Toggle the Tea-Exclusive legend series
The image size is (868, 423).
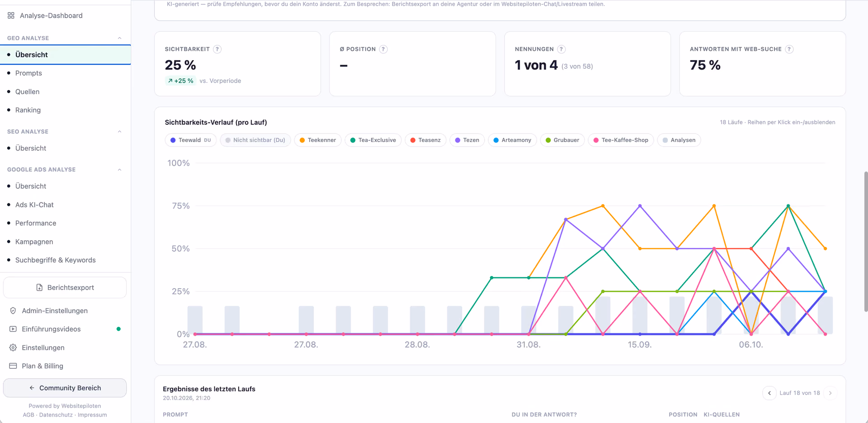click(373, 140)
